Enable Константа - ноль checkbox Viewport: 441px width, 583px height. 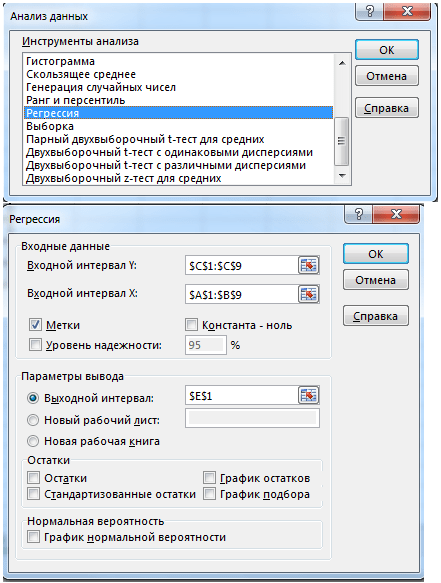point(191,325)
